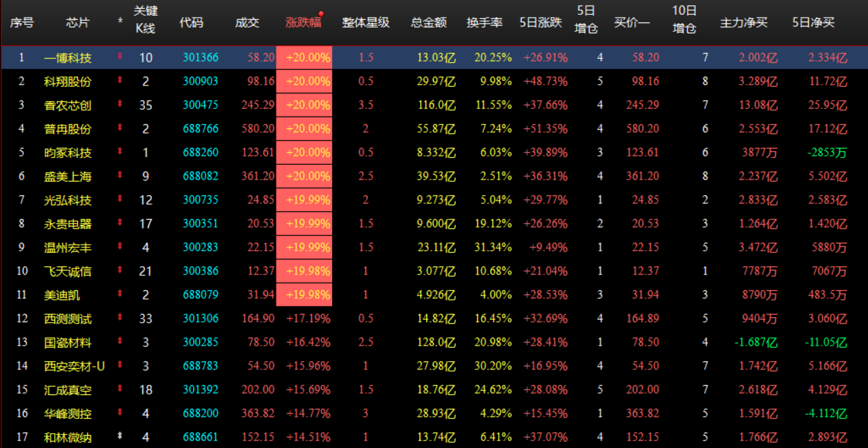Sort by the 5日净买 column header
Screen dimensions: 868x448
point(813,22)
